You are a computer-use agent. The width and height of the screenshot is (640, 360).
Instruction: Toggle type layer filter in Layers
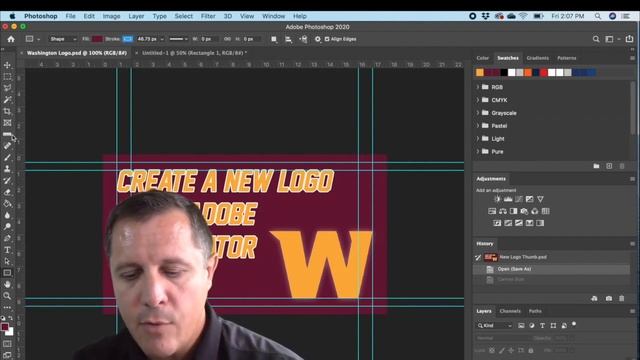(542, 325)
